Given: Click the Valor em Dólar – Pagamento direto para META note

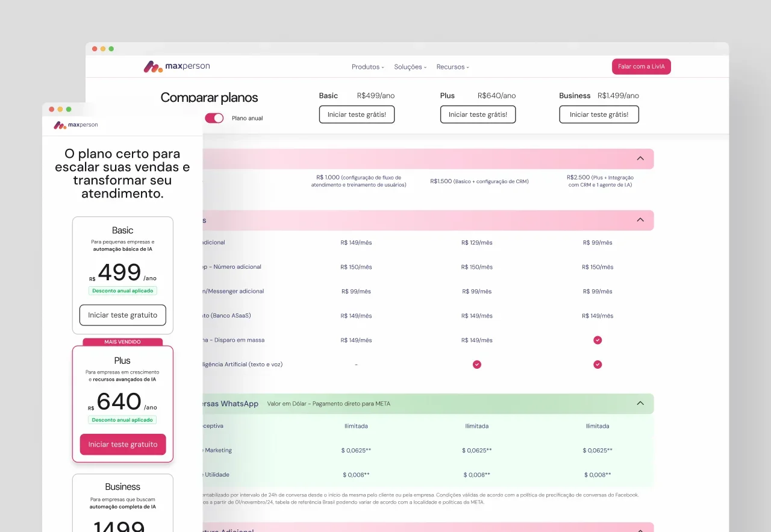Looking at the screenshot, I should point(329,404).
